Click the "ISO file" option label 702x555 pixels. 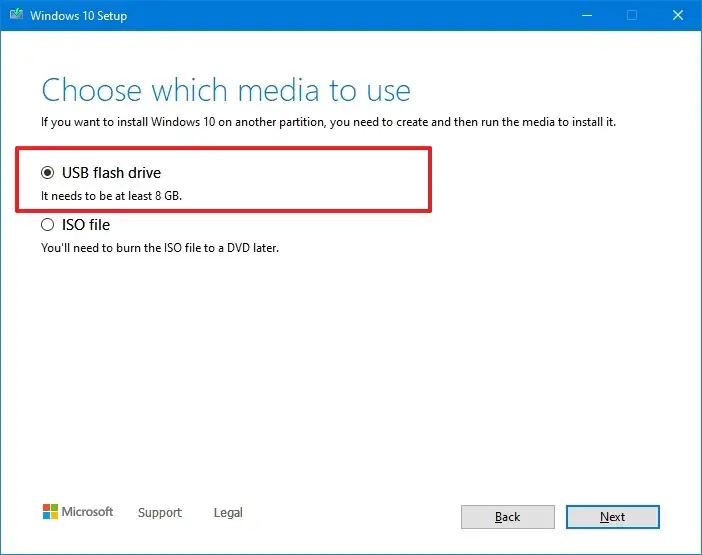86,225
